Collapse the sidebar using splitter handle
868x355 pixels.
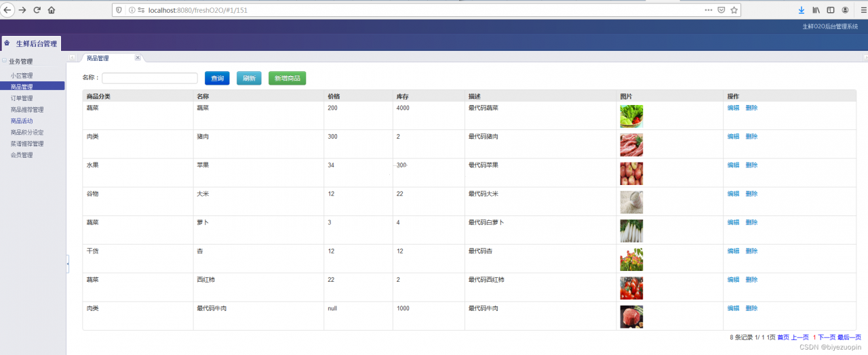coord(68,264)
